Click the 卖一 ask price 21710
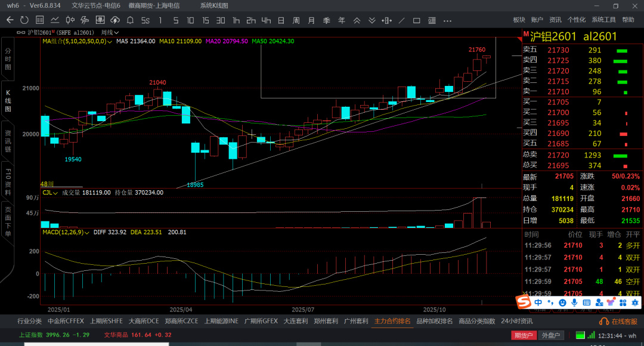 pyautogui.click(x=558, y=92)
